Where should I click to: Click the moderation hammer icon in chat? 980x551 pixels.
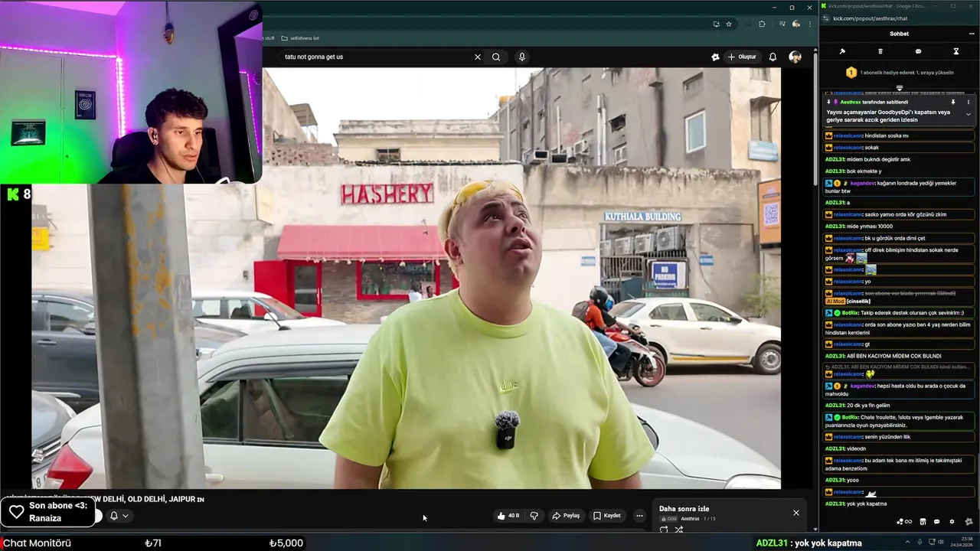[842, 51]
